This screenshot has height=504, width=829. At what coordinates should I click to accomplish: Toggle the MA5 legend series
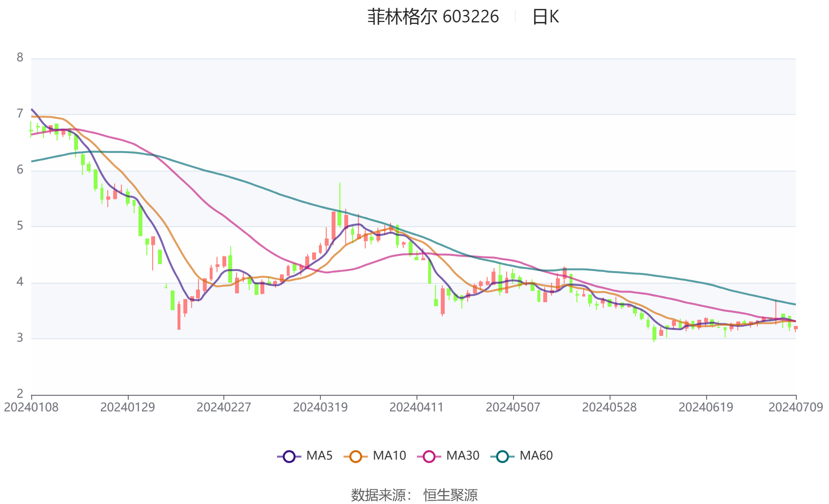(305, 456)
